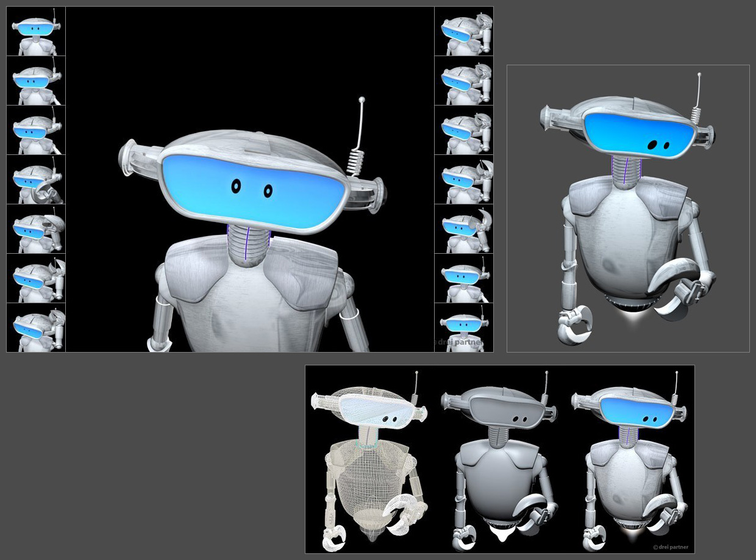Select the sixth thumbnail in the right filmstrip
Screen dimensions: 756x560
[x=464, y=279]
